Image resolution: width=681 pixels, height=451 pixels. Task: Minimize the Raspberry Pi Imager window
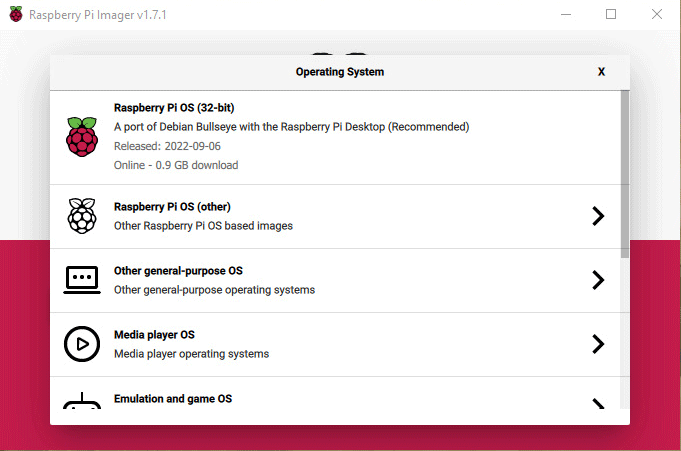565,14
